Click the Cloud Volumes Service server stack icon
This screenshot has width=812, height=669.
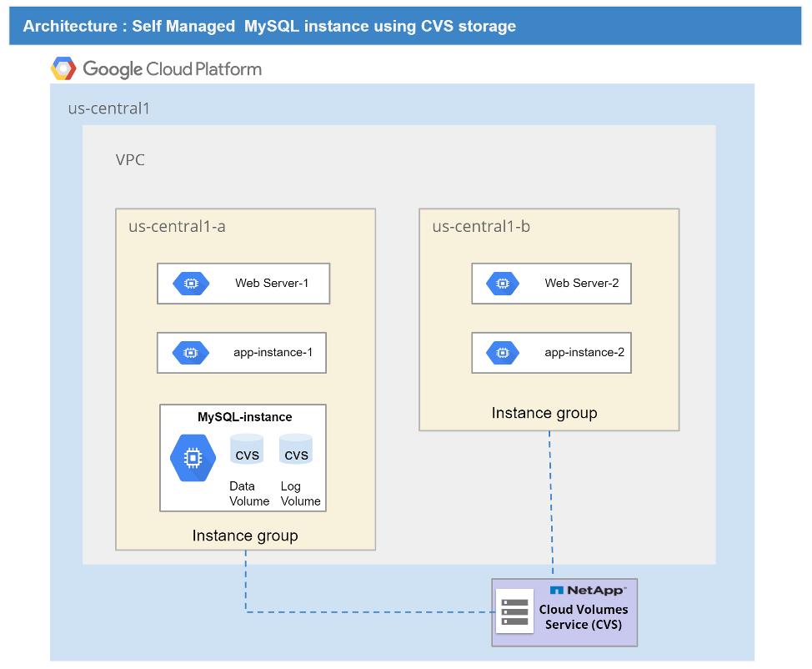point(514,611)
